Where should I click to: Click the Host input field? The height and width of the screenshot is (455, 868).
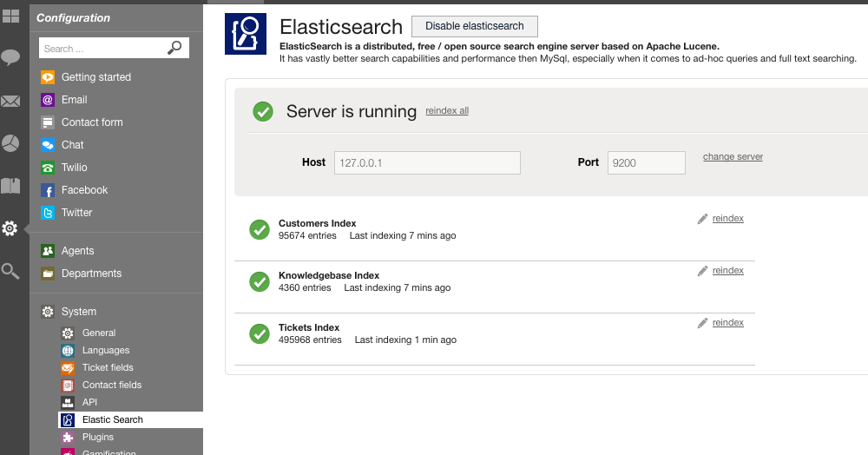pos(427,162)
